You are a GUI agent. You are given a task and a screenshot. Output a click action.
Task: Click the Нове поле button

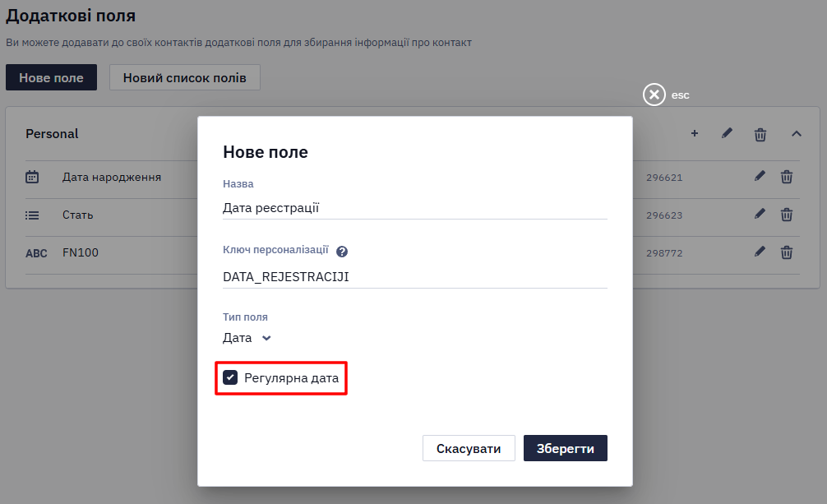click(51, 77)
